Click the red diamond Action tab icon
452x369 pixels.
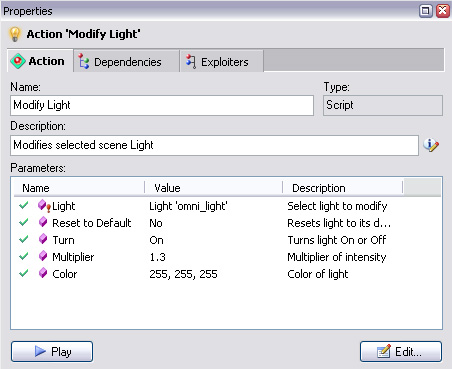click(x=18, y=61)
